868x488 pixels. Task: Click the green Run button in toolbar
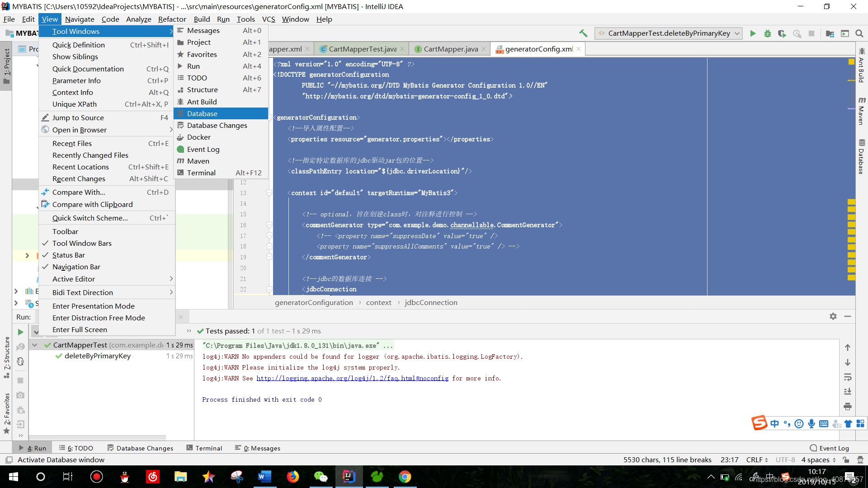(753, 33)
